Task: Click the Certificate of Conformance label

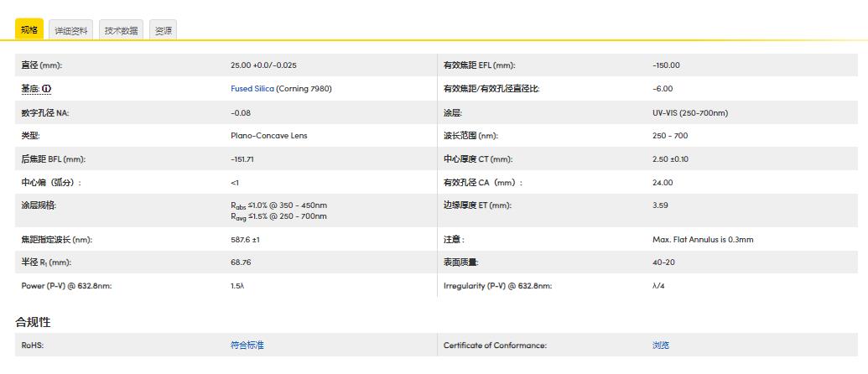Action: (495, 345)
